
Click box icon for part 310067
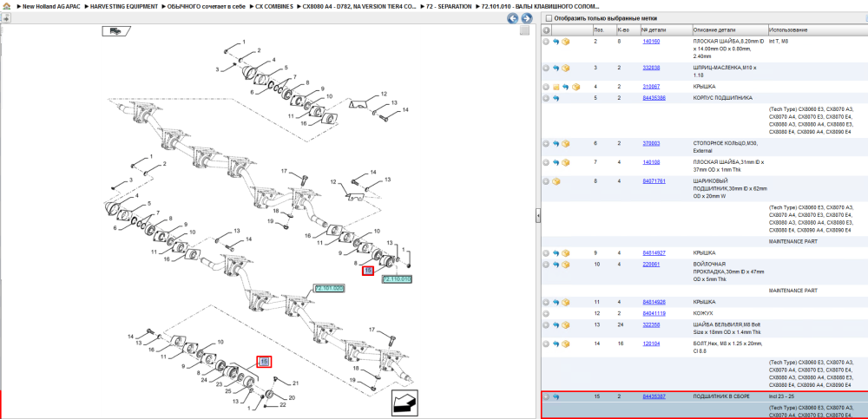point(575,87)
